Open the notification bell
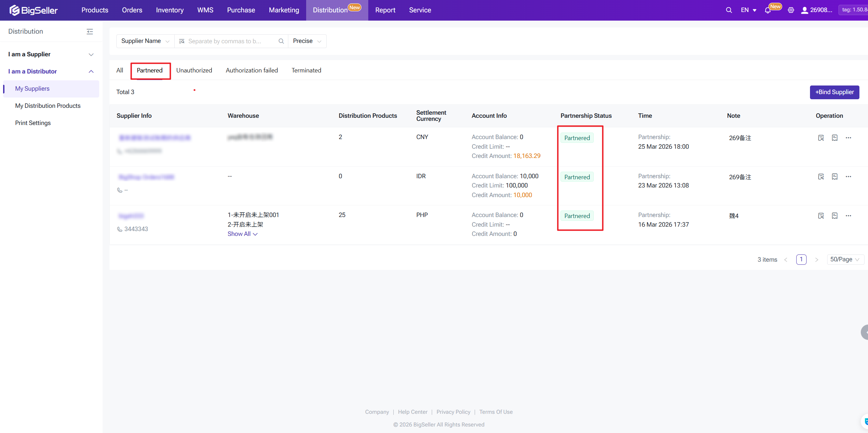 [767, 10]
